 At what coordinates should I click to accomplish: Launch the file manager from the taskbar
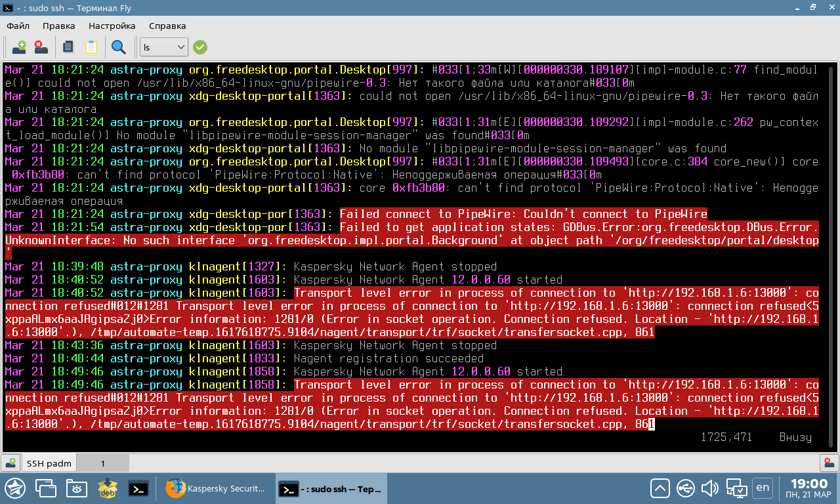(77, 488)
